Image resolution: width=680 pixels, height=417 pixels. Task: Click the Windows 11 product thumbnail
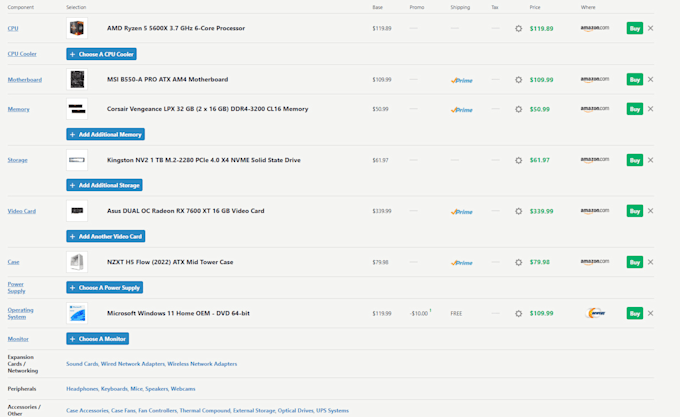77,313
